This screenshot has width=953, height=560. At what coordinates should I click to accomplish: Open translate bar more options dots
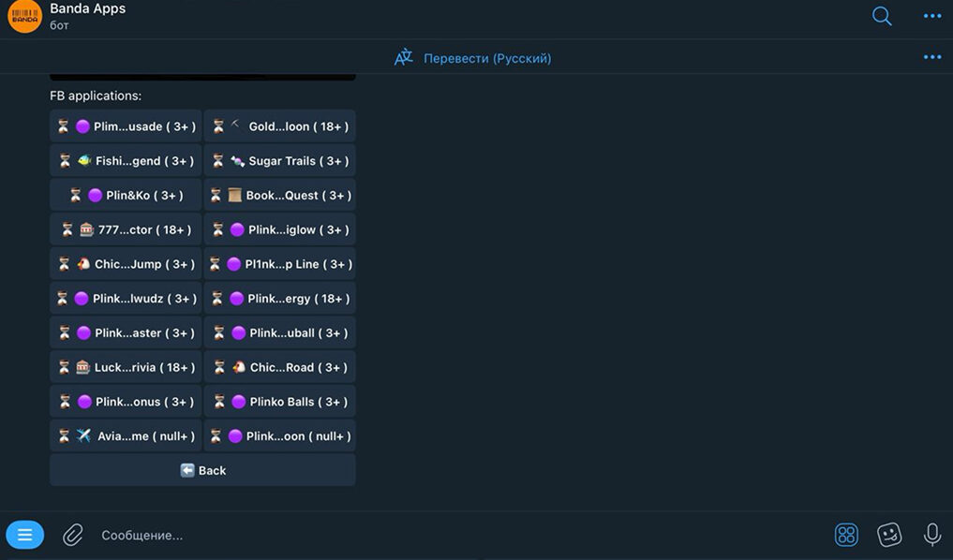pos(931,57)
